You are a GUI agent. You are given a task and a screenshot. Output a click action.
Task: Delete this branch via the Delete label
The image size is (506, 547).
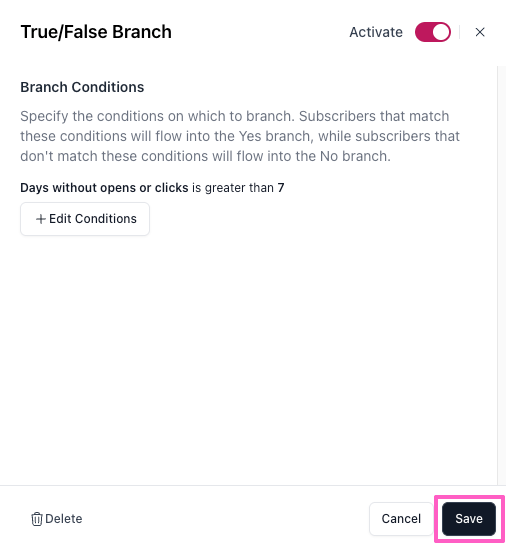pos(64,519)
